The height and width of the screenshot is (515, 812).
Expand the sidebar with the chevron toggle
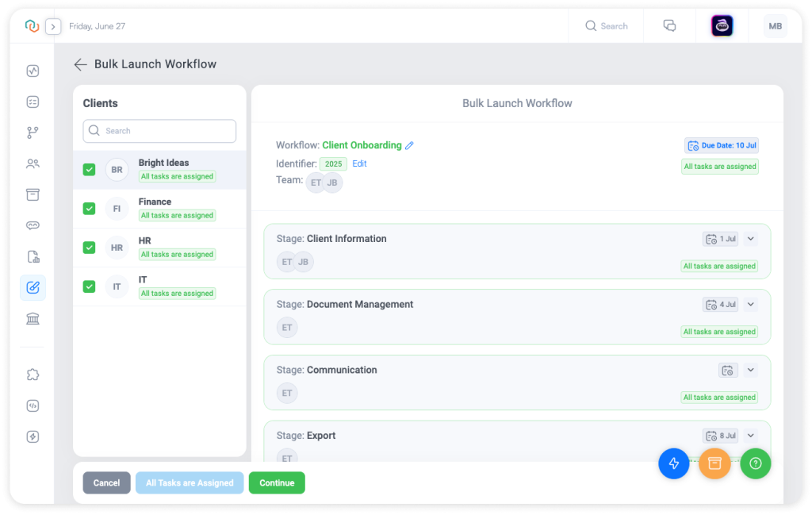point(53,26)
